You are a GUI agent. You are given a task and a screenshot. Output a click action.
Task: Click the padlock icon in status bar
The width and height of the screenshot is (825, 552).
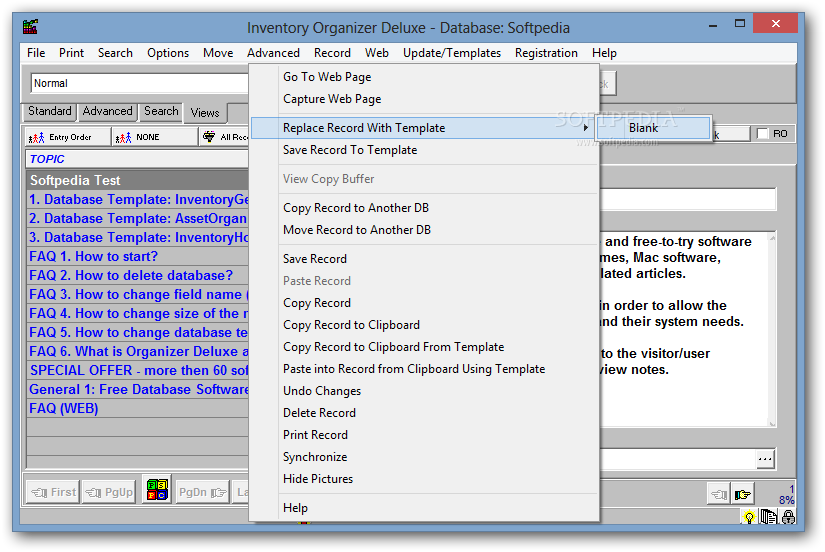tap(788, 517)
